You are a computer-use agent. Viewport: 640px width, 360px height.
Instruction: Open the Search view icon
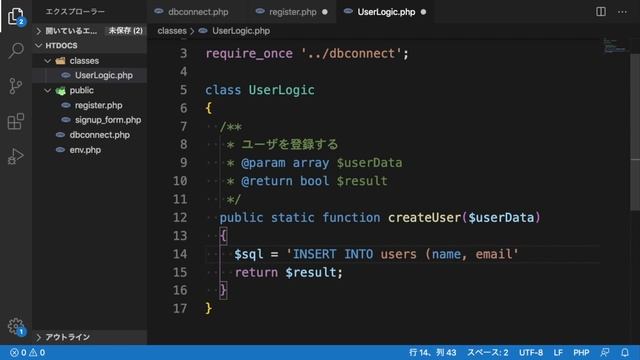click(16, 51)
